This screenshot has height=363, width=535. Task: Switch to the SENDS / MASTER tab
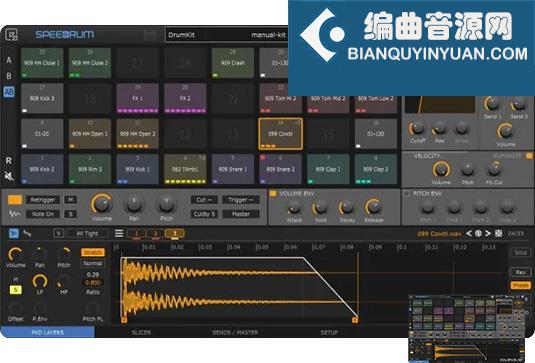[x=235, y=332]
